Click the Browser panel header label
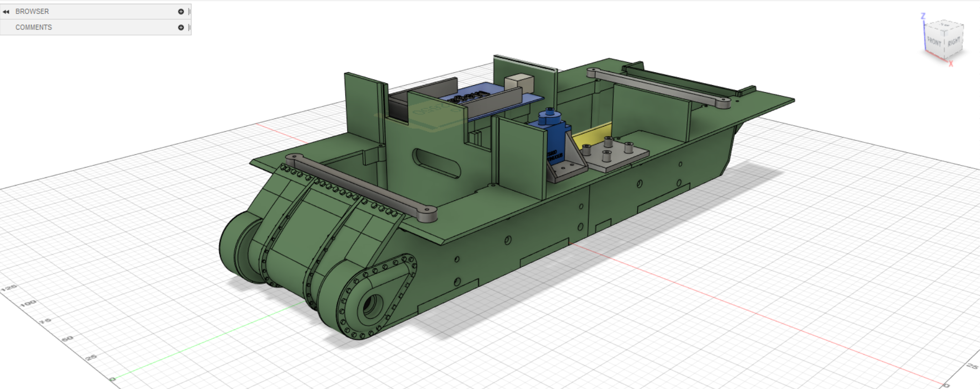 pos(32,11)
